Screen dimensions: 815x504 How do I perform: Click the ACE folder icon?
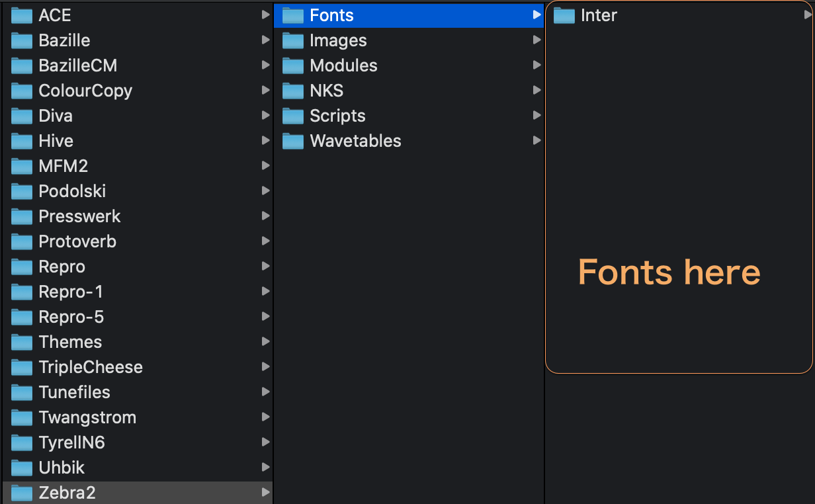pos(22,15)
